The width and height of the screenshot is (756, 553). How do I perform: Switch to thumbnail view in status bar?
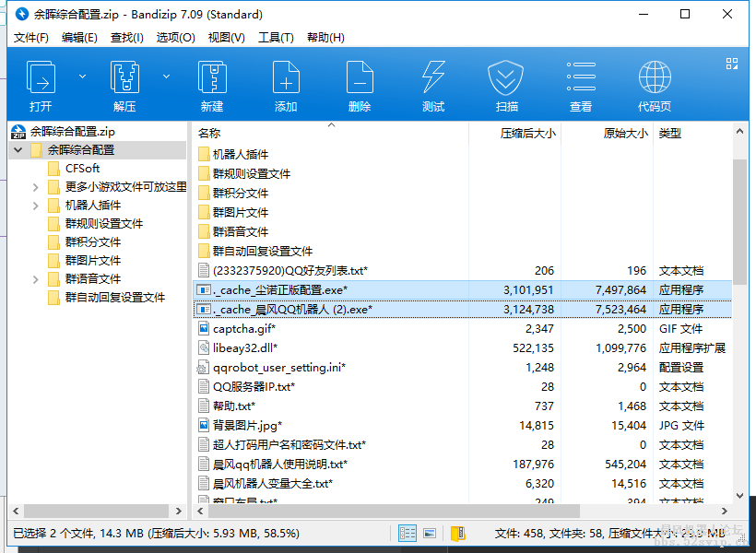[430, 533]
